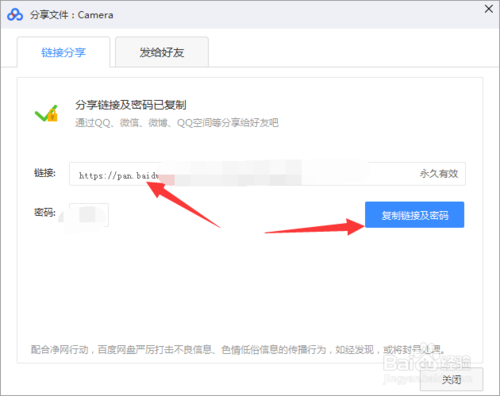This screenshot has height=396, width=500.
Task: Click the jingyan.baidu watermark URL text
Action: 428,379
